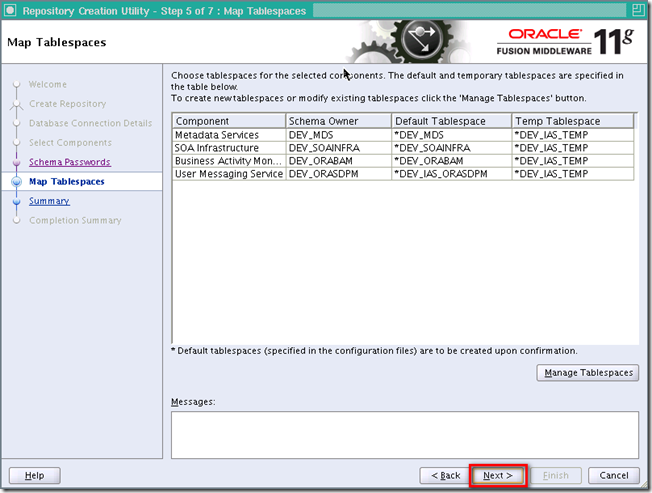Open the *DEV_ORABAM default tablespace cell

click(452, 161)
